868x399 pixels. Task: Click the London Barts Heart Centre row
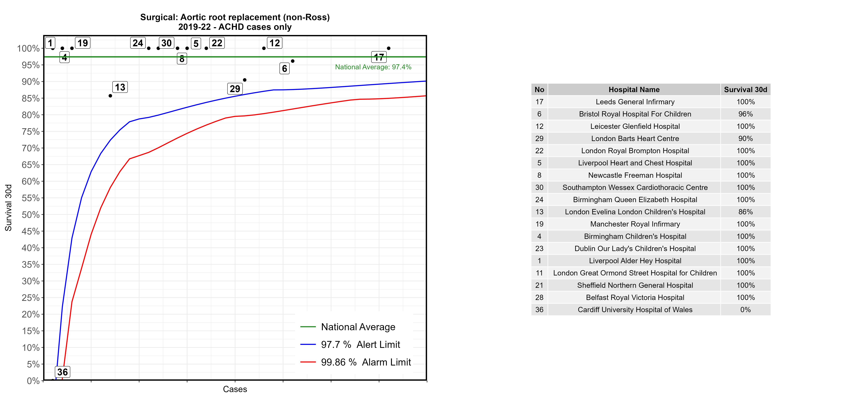pyautogui.click(x=635, y=138)
